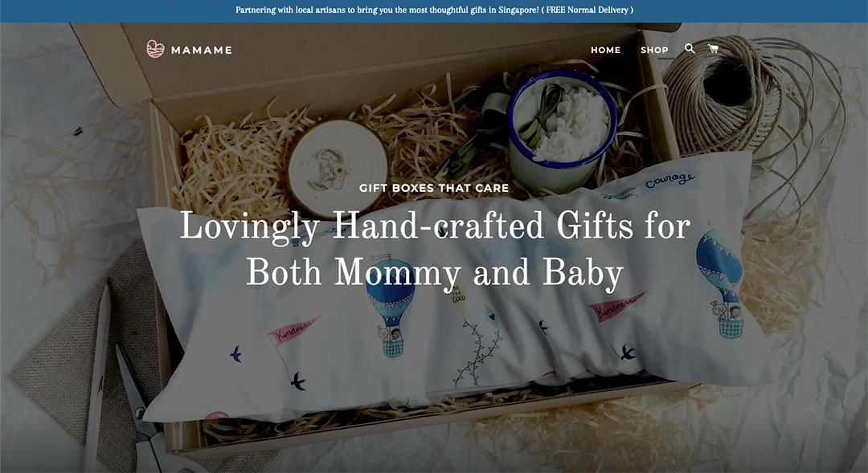This screenshot has width=868, height=473.
Task: Click the hot air balloon on pillow's right edge
Action: coord(721,285)
